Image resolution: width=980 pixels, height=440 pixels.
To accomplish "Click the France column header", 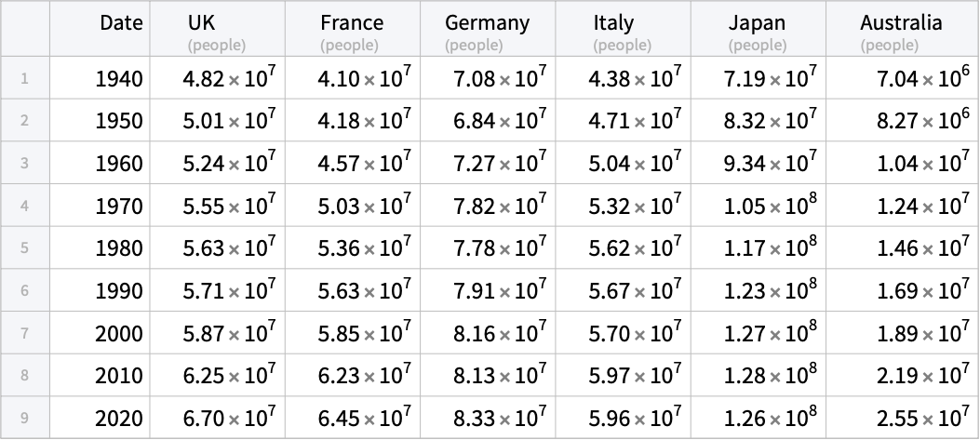I will coord(353,29).
